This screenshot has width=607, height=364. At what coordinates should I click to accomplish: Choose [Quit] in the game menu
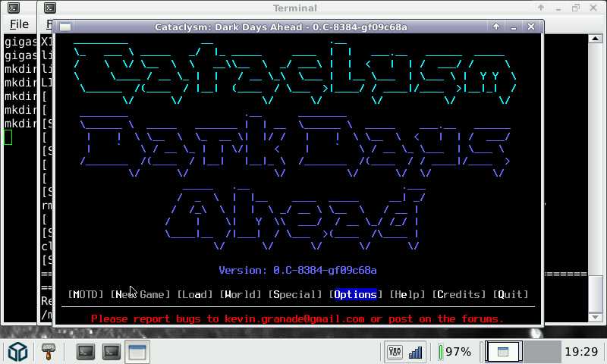pyautogui.click(x=510, y=294)
